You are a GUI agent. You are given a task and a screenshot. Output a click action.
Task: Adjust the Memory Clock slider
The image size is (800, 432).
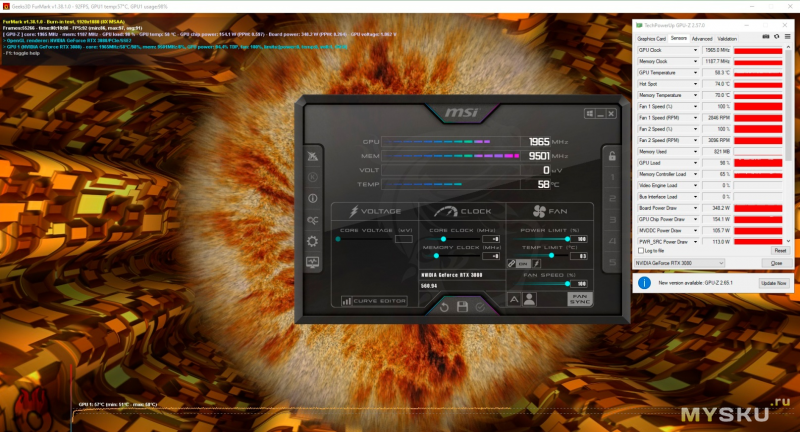[454, 256]
